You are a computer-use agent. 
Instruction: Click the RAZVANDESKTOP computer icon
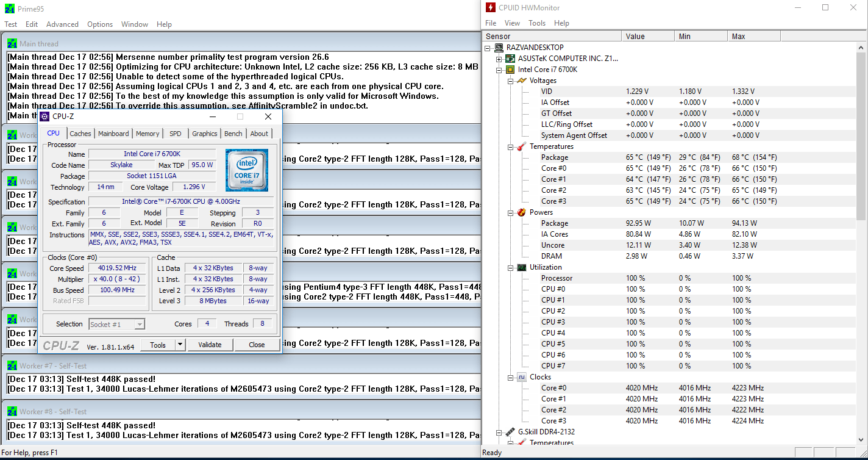pyautogui.click(x=499, y=48)
